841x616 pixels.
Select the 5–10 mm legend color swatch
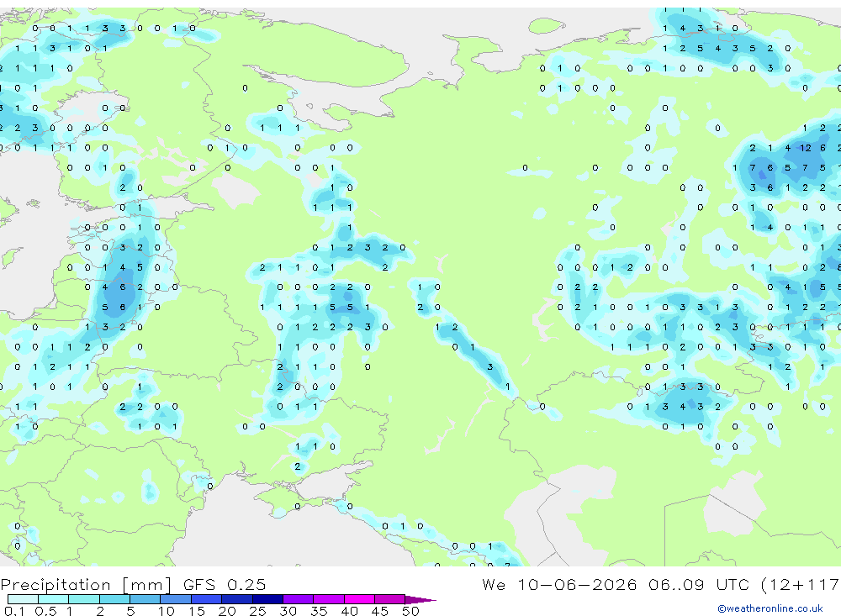[145, 599]
